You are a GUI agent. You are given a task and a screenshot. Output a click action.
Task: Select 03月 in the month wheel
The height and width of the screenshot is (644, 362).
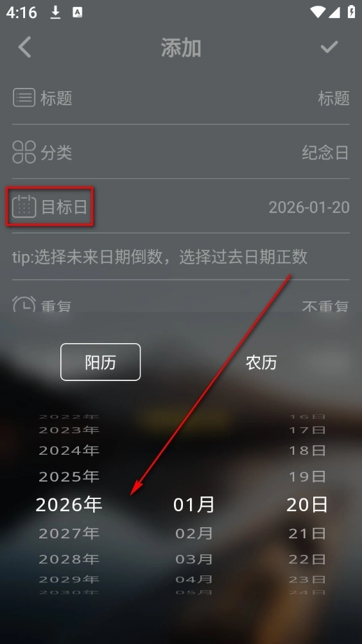[x=194, y=559]
